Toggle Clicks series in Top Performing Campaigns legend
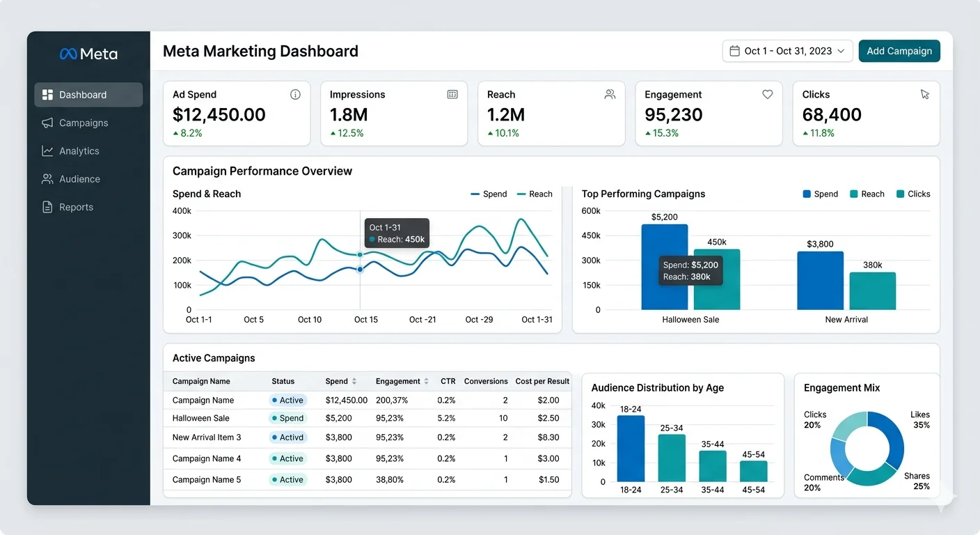The image size is (980, 535). coord(913,194)
